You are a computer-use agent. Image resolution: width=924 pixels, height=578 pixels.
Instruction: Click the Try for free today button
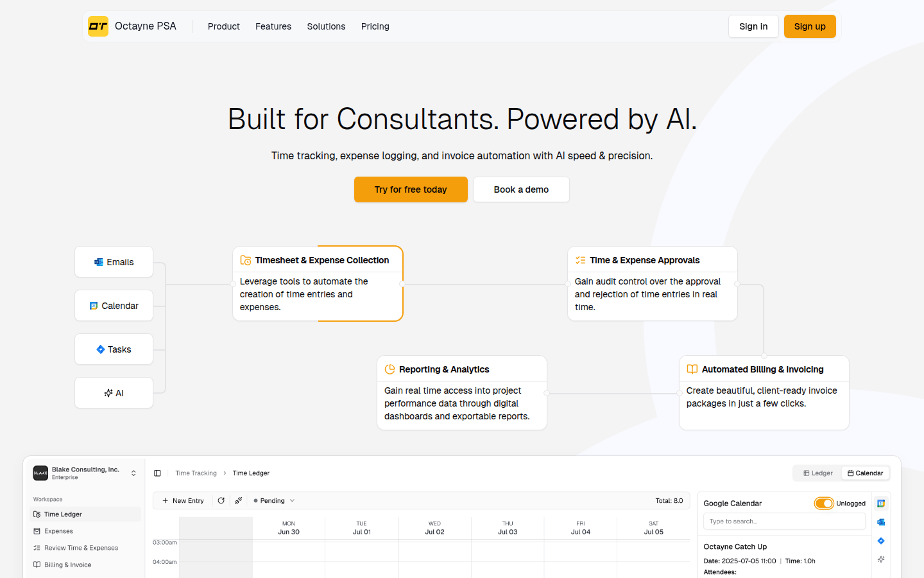pos(411,189)
